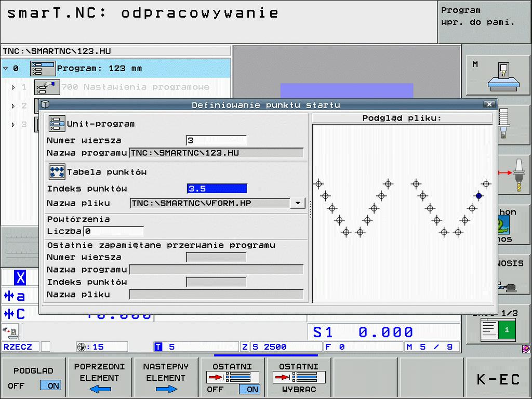Click the Program wpr. do pami. mode tab
Image resolution: width=532 pixels, height=399 pixels.
tap(485, 21)
